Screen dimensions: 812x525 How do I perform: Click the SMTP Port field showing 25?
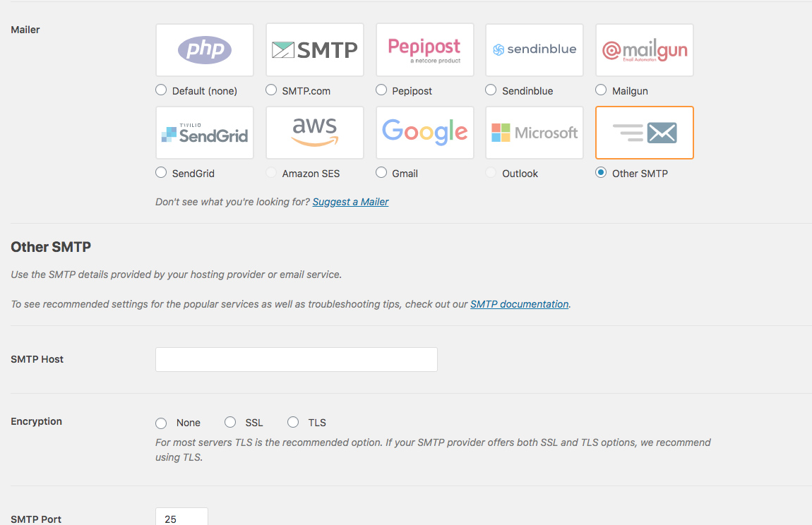[x=181, y=517]
